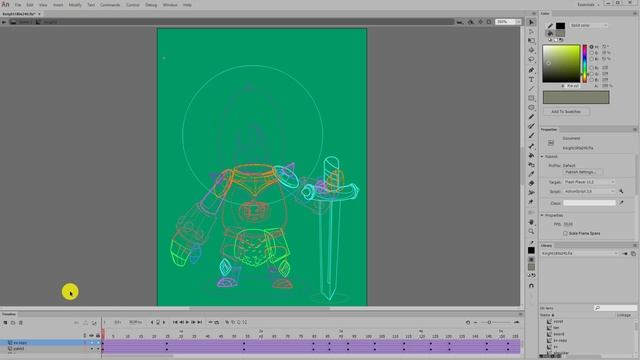The image size is (640, 360).
Task: Enable Scale Frame Spans checkbox
Action: coord(565,233)
